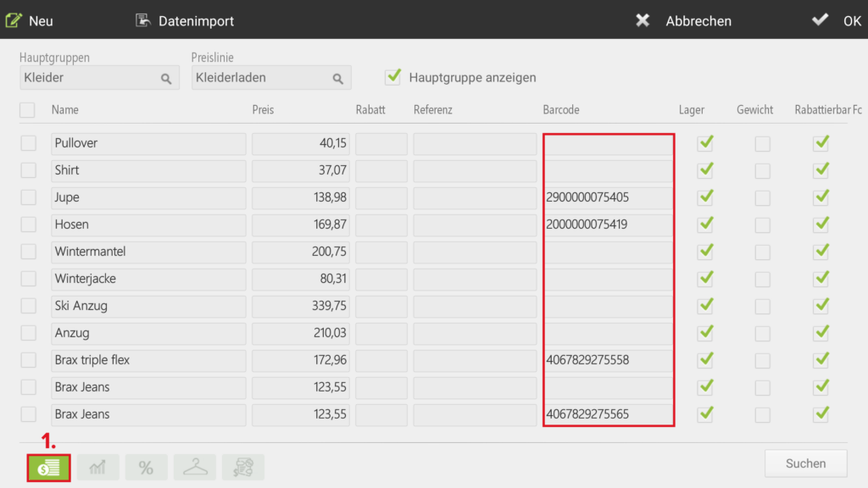
Task: Open the percent discount icon
Action: (146, 468)
